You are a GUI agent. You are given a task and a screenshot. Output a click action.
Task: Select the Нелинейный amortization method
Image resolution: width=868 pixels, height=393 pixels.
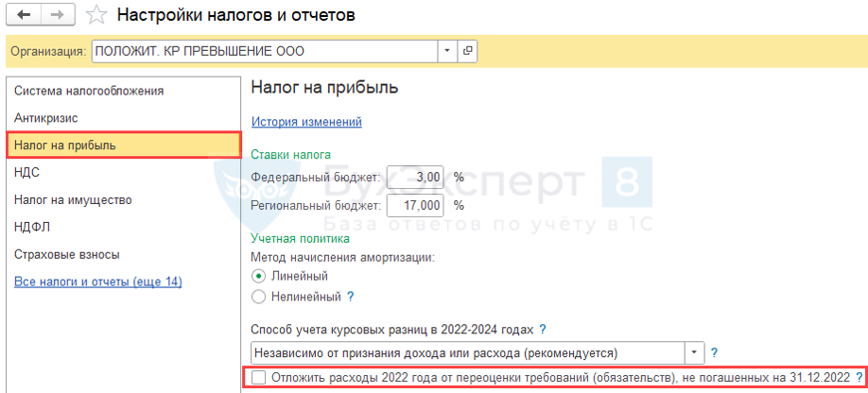[258, 298]
